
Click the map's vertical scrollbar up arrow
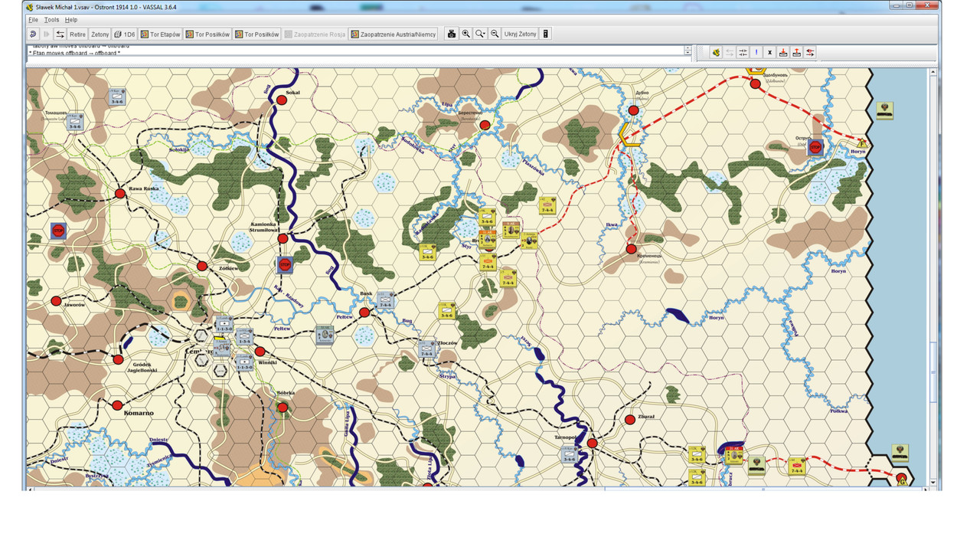click(x=933, y=72)
